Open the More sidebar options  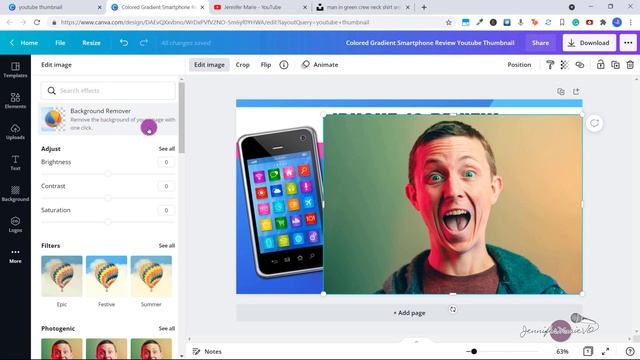15,256
